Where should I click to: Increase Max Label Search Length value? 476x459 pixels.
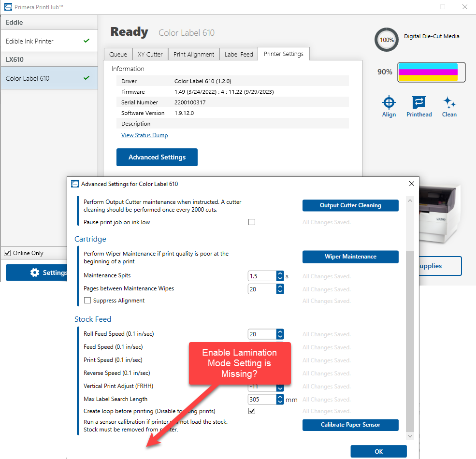tap(280, 397)
